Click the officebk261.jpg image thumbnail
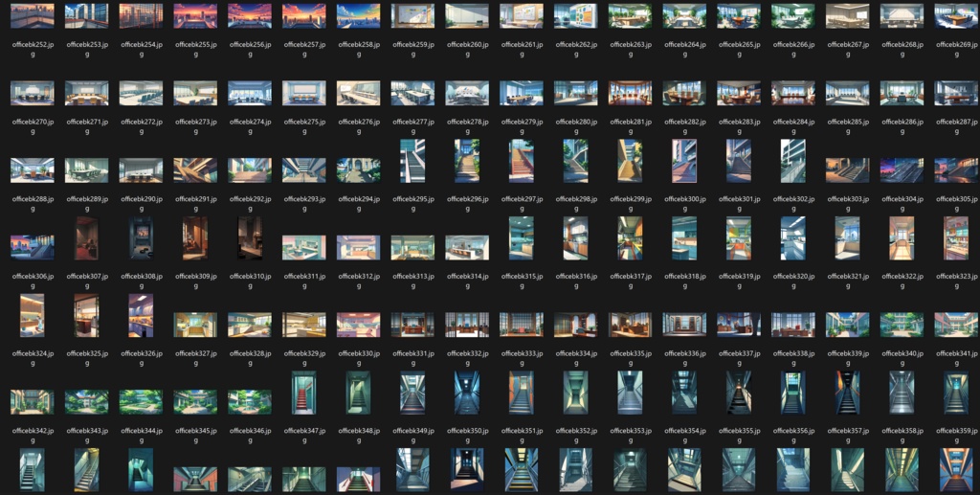The image size is (980, 495). point(522,16)
